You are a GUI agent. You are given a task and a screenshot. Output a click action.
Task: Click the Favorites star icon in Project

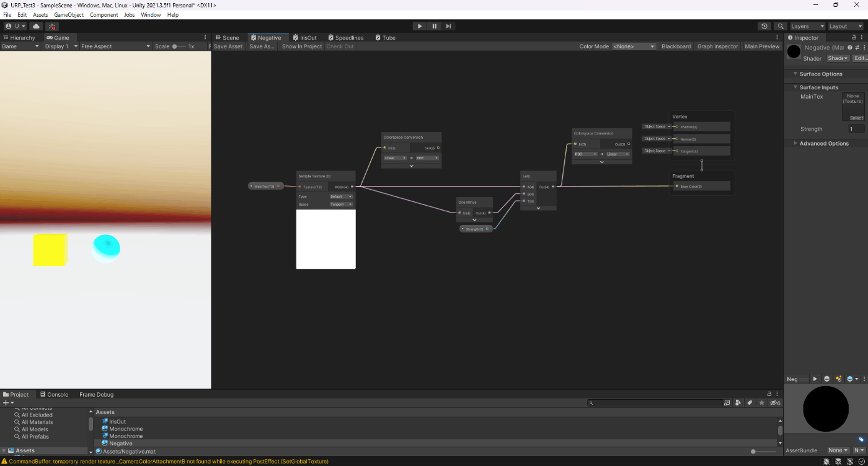(x=761, y=403)
